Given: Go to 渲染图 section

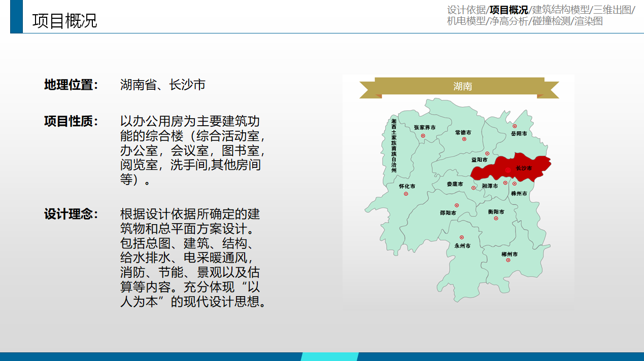Looking at the screenshot, I should point(589,21).
